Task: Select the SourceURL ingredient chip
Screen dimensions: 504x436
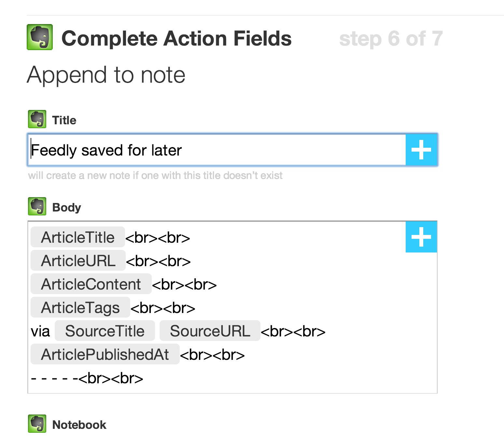Action: coord(210,331)
